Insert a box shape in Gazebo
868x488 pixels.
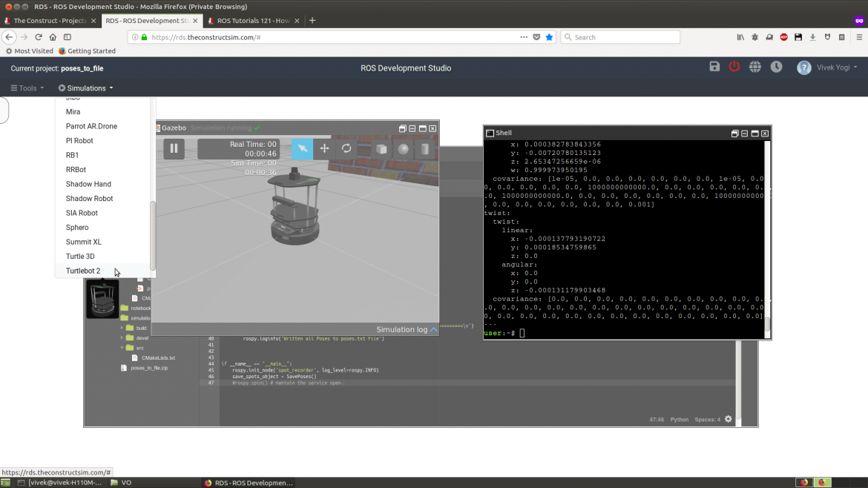(x=381, y=149)
